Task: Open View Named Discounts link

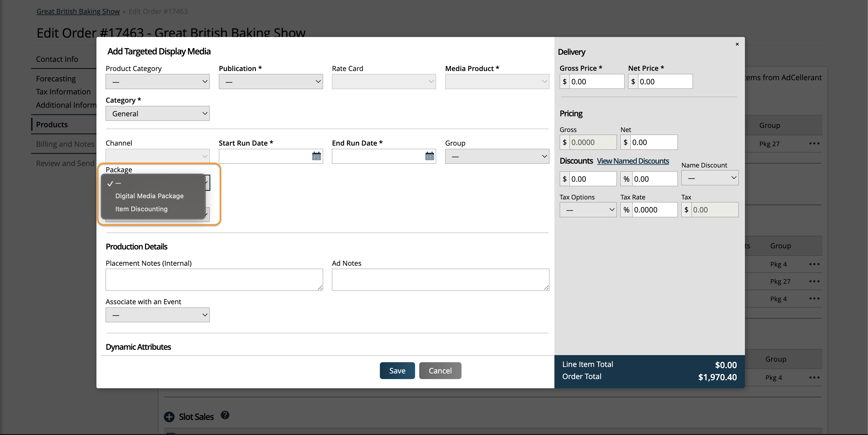Action: (x=633, y=161)
